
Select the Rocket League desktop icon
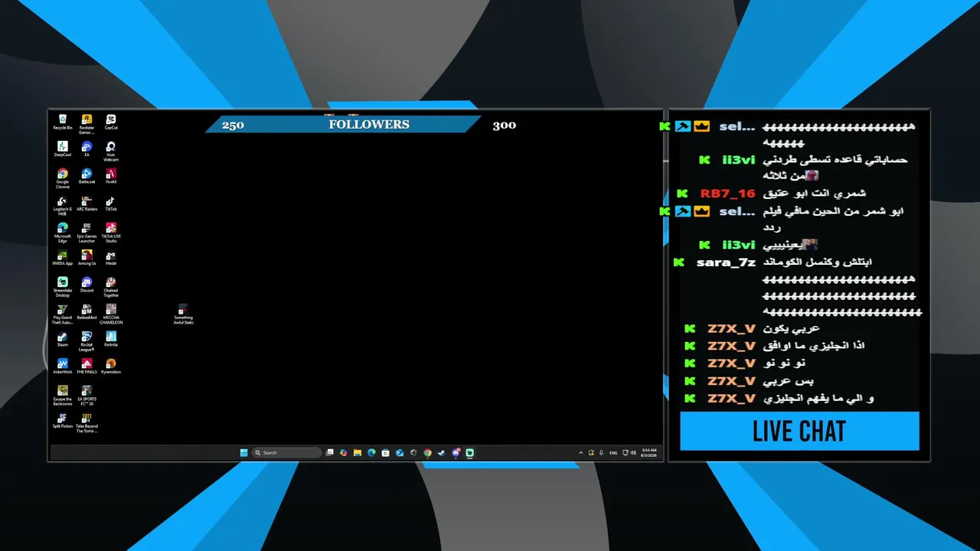click(x=87, y=341)
